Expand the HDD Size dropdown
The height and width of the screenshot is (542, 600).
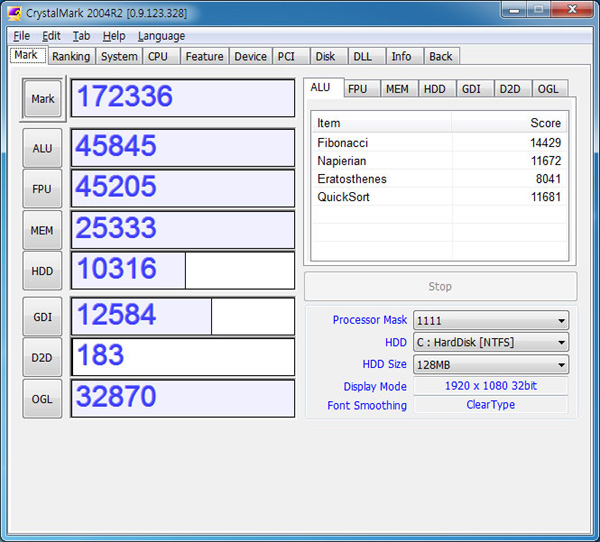[x=491, y=365]
